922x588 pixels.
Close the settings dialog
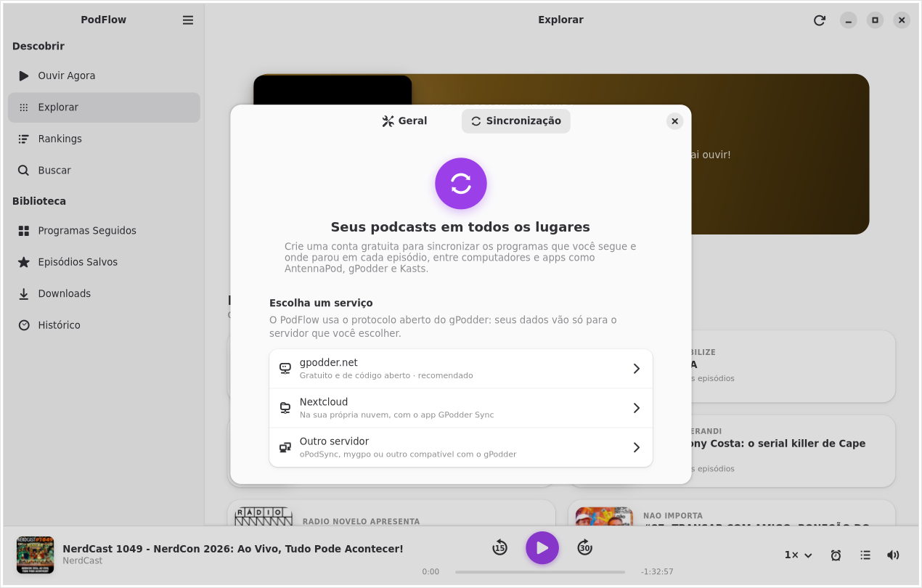coord(675,121)
